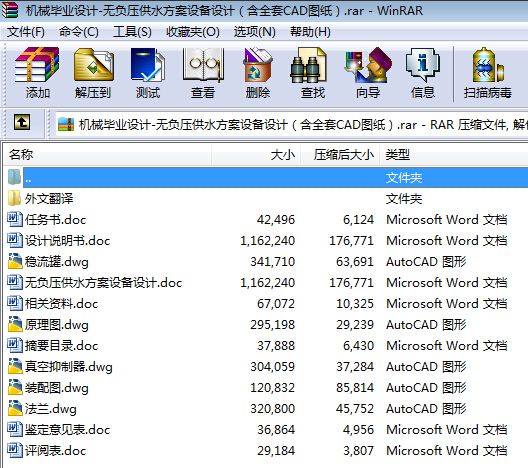The height and width of the screenshot is (468, 528).
Task: Click packed size value 4,956
Action: [x=358, y=430]
